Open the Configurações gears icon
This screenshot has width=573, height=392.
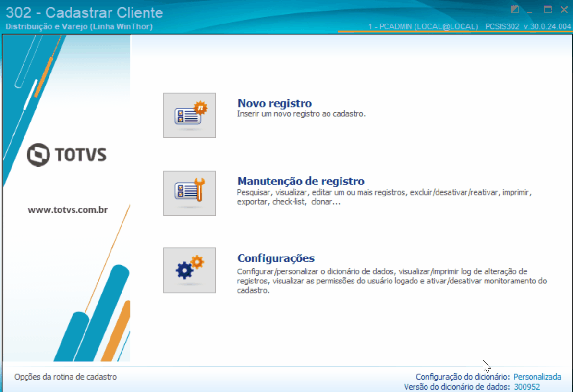tap(189, 270)
